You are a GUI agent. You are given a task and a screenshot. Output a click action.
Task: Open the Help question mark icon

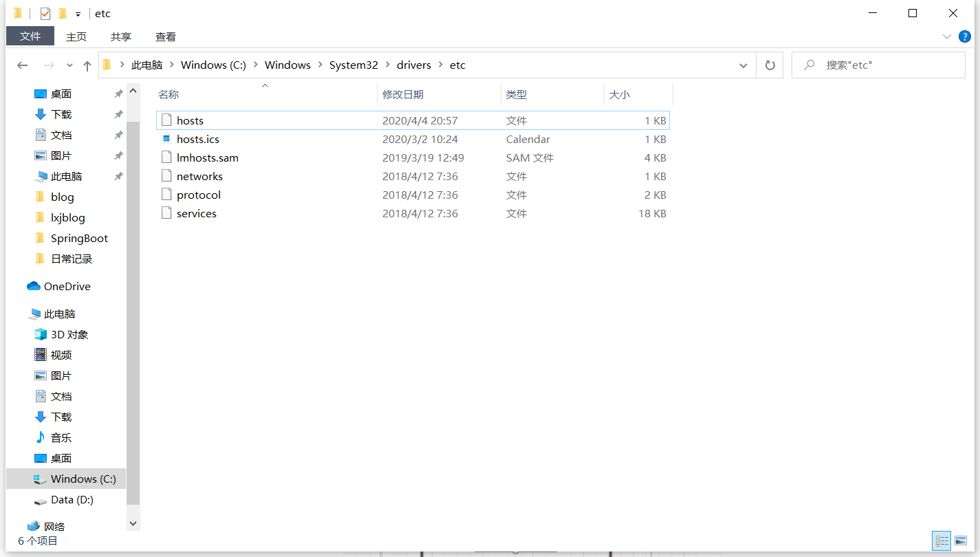965,36
